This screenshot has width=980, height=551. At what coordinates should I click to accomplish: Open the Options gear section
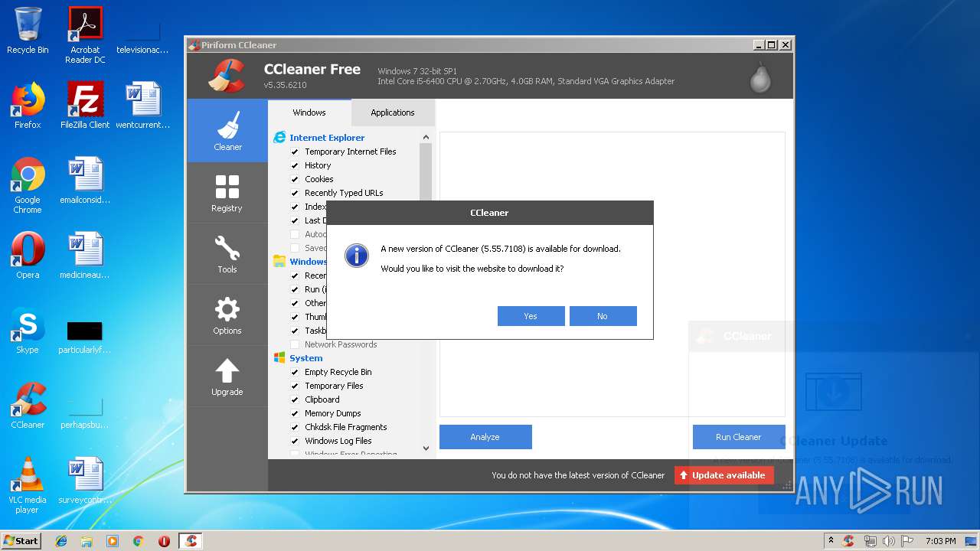[x=227, y=315]
